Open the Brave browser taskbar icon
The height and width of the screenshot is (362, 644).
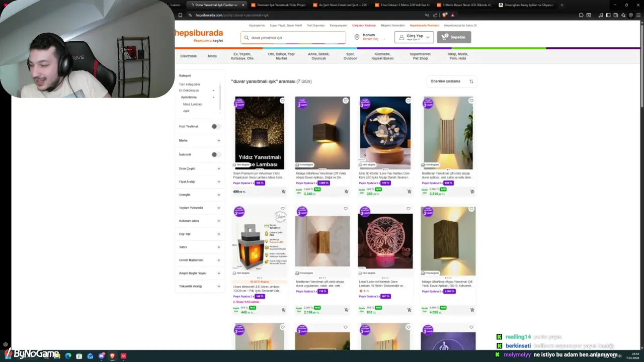coord(112,356)
